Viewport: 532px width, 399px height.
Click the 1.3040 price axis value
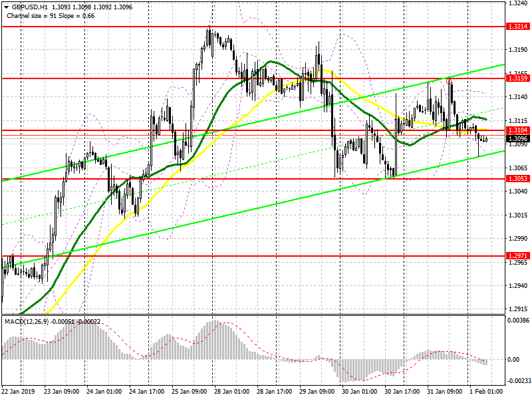(518, 192)
